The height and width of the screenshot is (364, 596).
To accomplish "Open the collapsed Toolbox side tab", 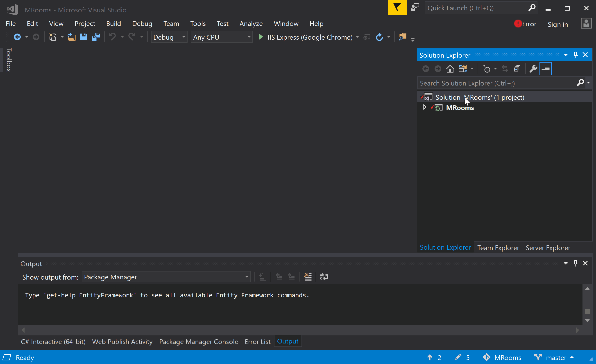I will click(x=9, y=60).
